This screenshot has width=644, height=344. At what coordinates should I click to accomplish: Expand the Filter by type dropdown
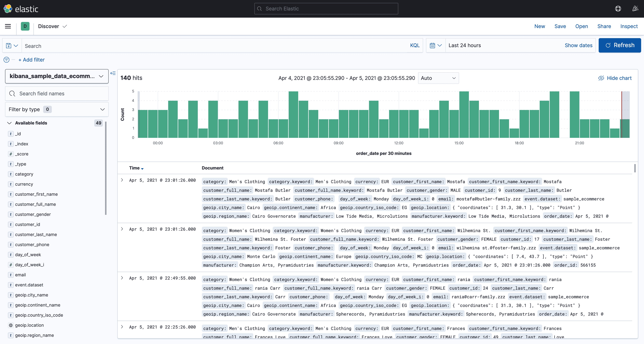tap(57, 110)
